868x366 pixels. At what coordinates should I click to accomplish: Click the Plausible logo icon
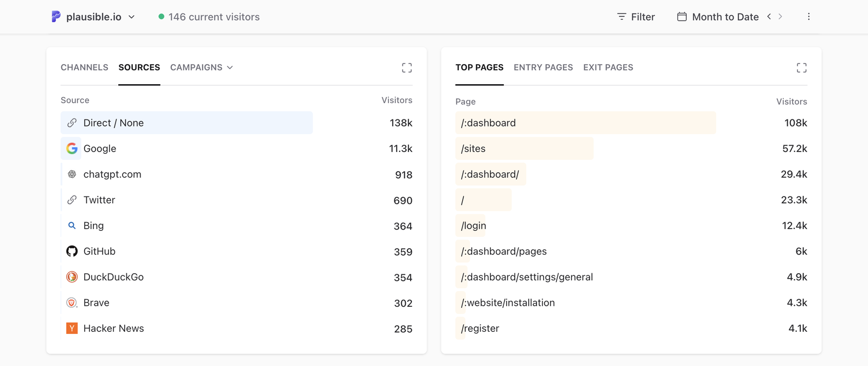pyautogui.click(x=56, y=17)
